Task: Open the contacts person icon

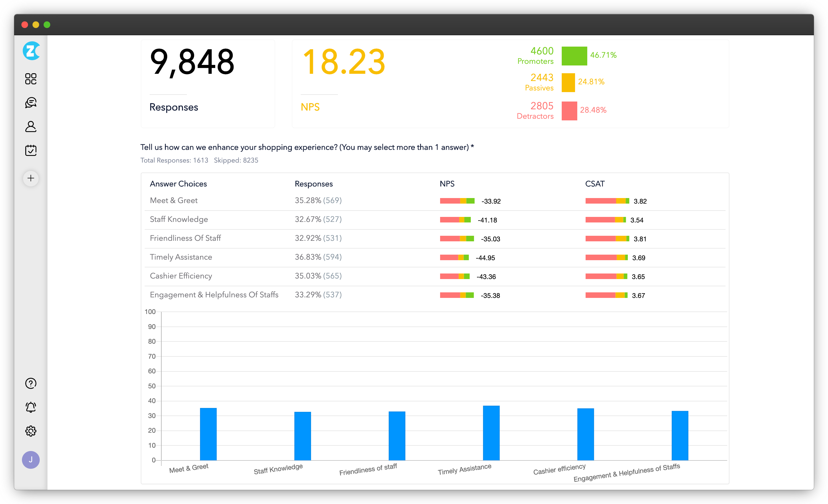Action: pos(31,126)
